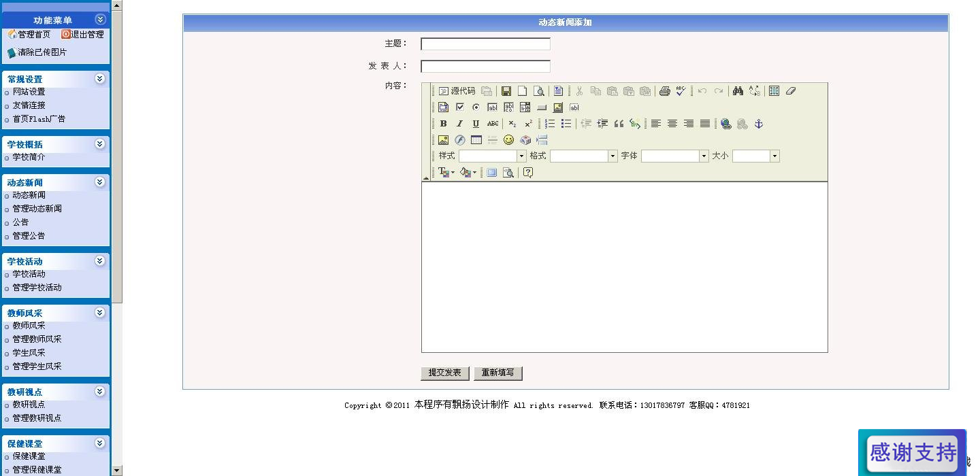Screen dimensions: 980x476
Task: Insert a page break
Action: point(541,140)
